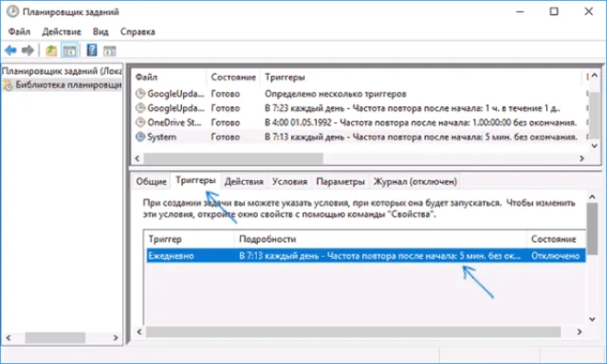This screenshot has width=607, height=364.
Task: Select the first GoogleUpda... task with several triggers
Action: (175, 94)
